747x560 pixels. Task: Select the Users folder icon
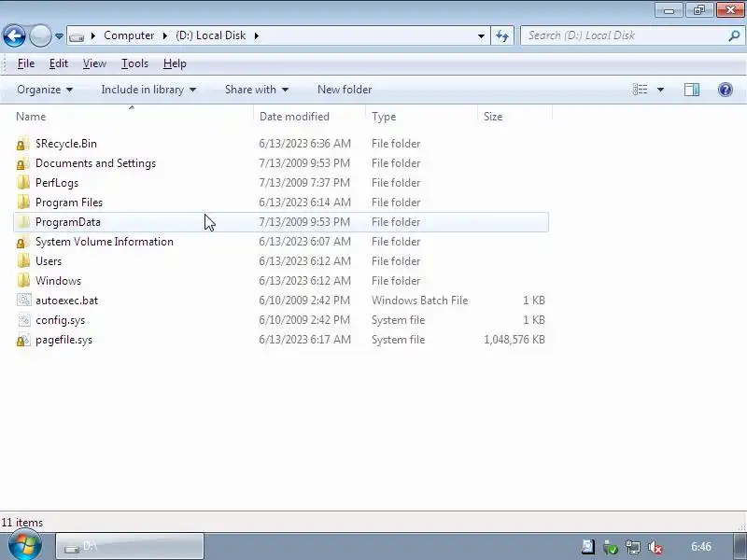click(22, 261)
